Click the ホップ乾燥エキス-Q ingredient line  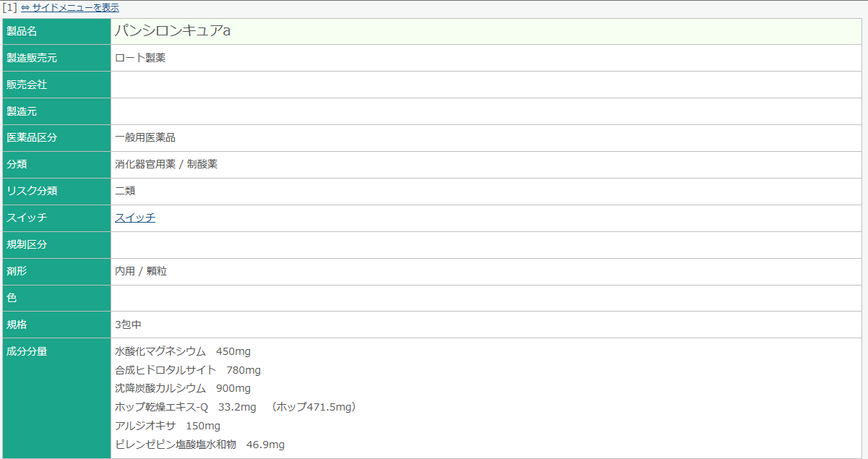click(236, 408)
